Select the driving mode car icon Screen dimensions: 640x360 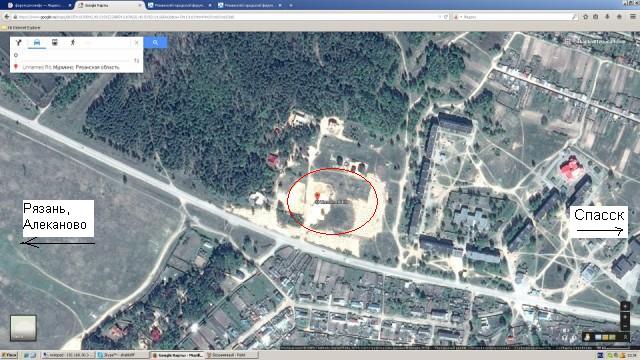tap(37, 42)
